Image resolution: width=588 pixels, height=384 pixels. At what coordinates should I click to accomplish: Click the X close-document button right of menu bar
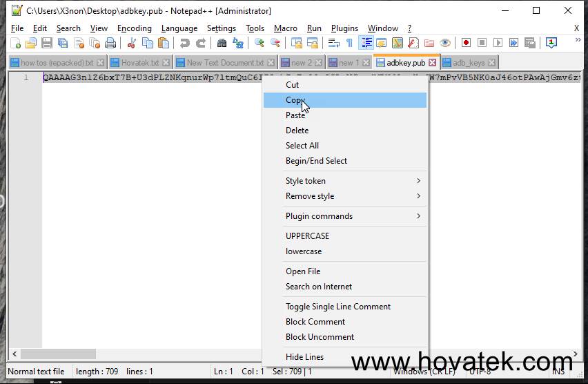576,28
